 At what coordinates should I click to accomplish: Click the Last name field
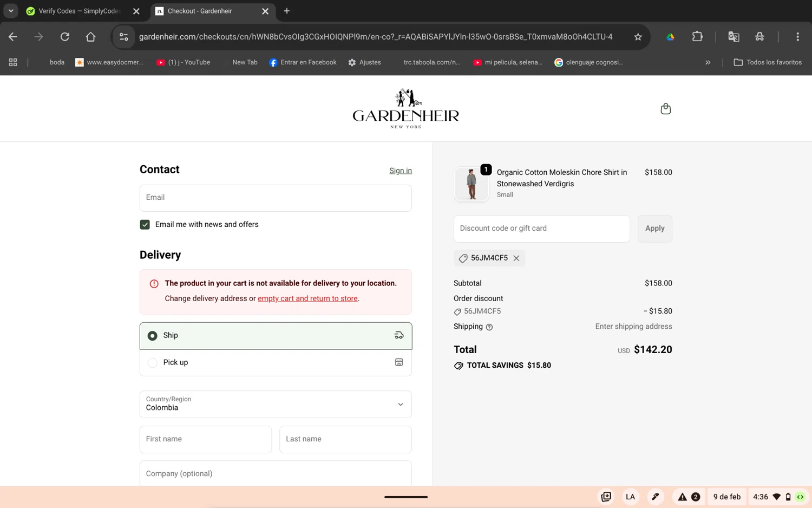pyautogui.click(x=345, y=439)
